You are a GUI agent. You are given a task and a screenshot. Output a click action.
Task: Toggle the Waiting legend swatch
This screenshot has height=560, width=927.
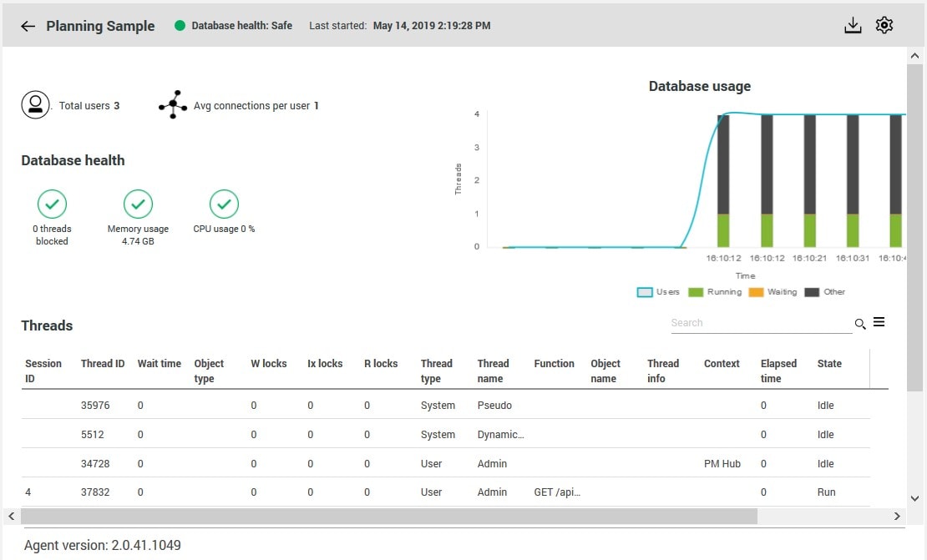(x=756, y=292)
